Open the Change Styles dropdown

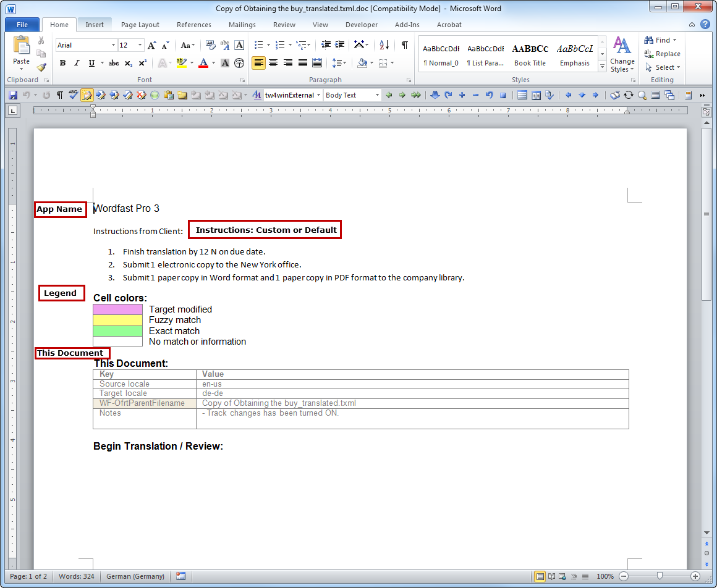point(622,54)
